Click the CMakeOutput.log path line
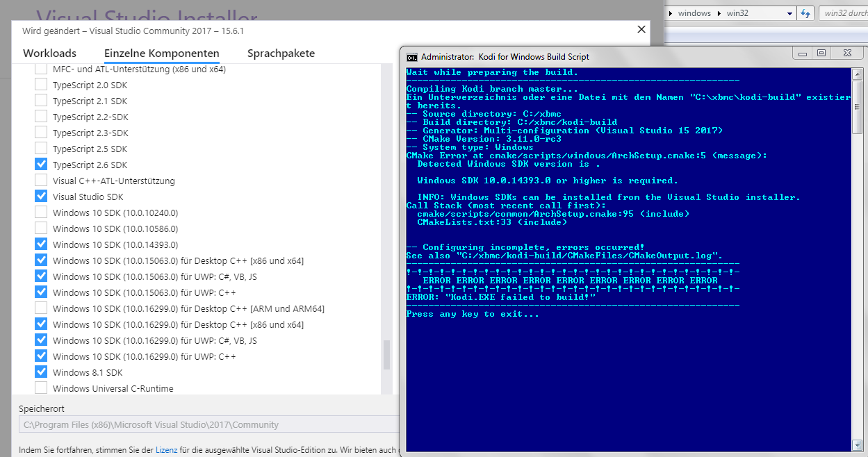This screenshot has width=868, height=457. [x=565, y=256]
